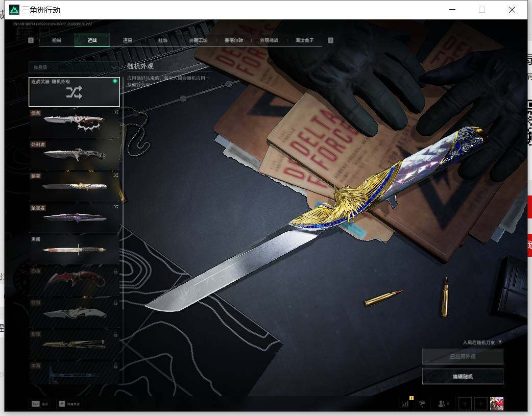Toggle the shuffle icon on 坠星者 row
Viewport: 532px width, 416px height.
[116, 207]
